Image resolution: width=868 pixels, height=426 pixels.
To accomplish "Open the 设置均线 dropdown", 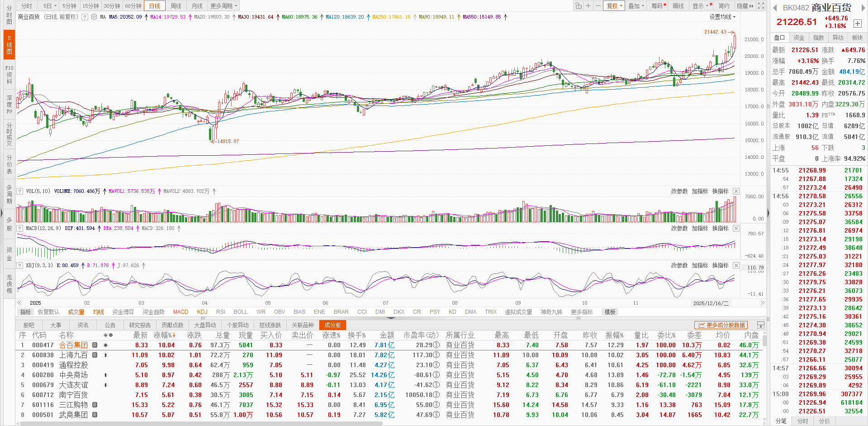I will pyautogui.click(x=722, y=17).
